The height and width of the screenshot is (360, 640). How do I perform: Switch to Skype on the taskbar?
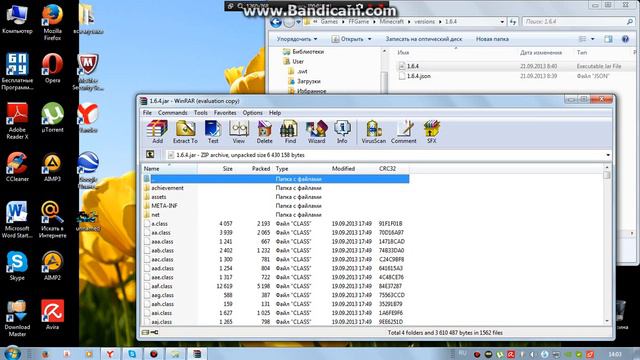132,354
